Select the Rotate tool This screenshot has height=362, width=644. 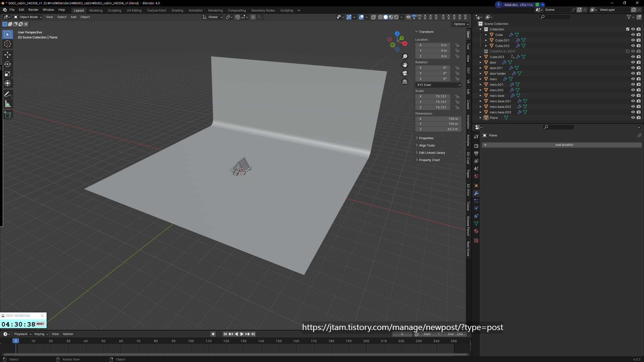(x=8, y=64)
